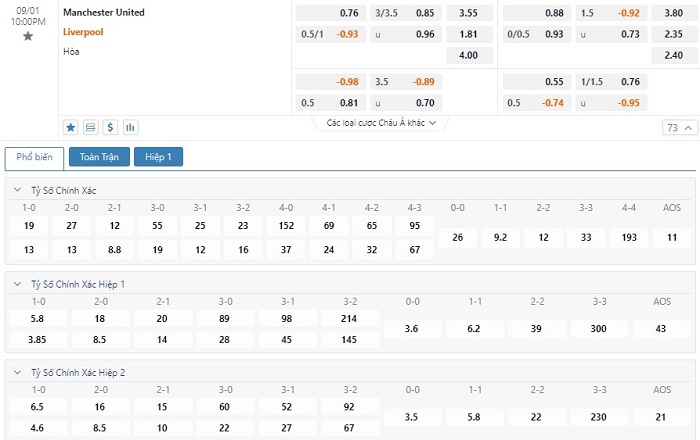Open the stacked list icon beside blue star
700x440 pixels.
[x=91, y=127]
